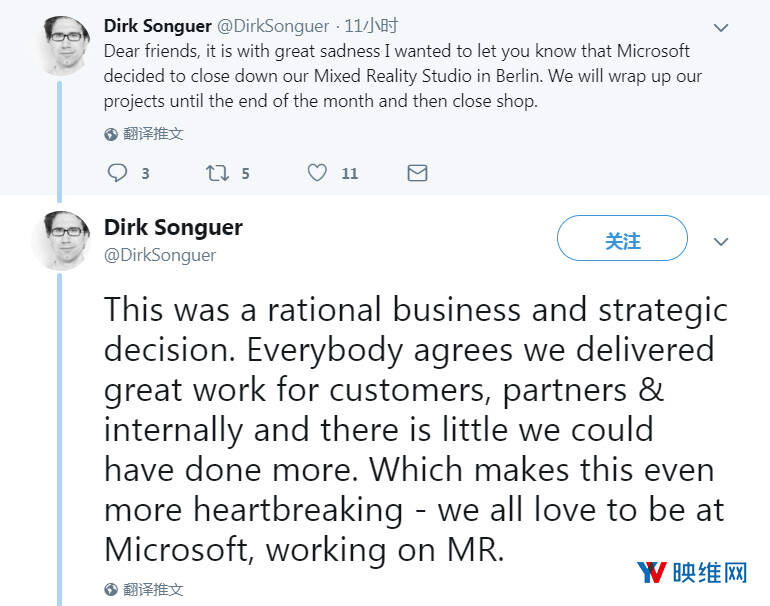Click the envelope direct message icon

click(x=417, y=173)
